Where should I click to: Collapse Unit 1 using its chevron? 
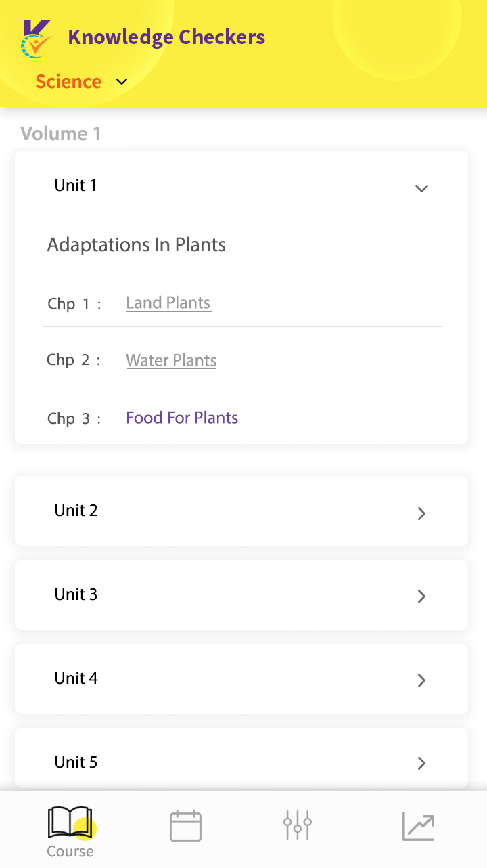(421, 188)
